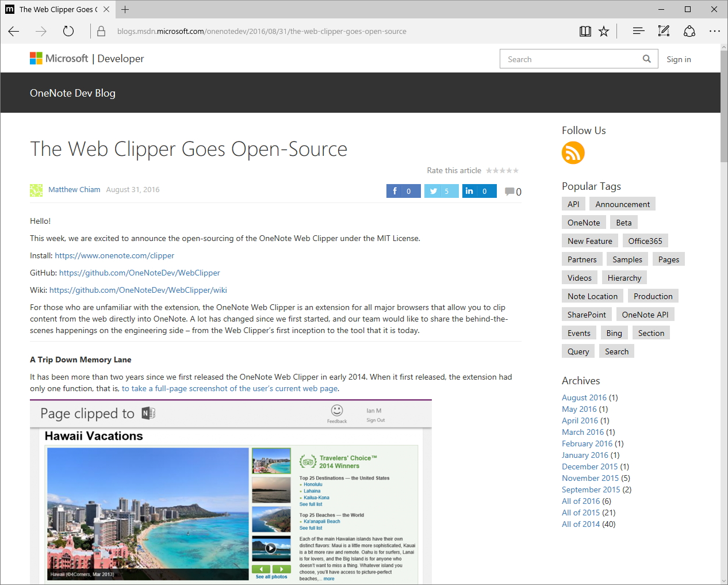The image size is (728, 585).
Task: Click the address bar security lock icon
Action: click(101, 32)
